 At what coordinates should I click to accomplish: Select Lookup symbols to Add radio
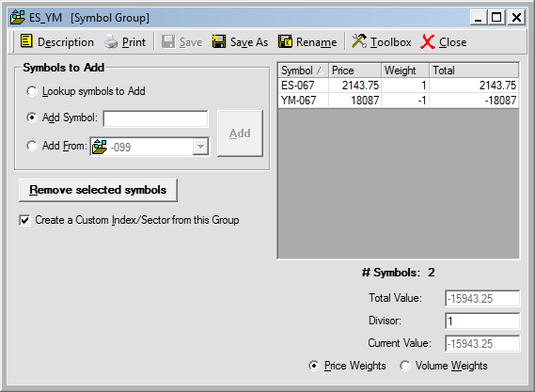pos(32,91)
